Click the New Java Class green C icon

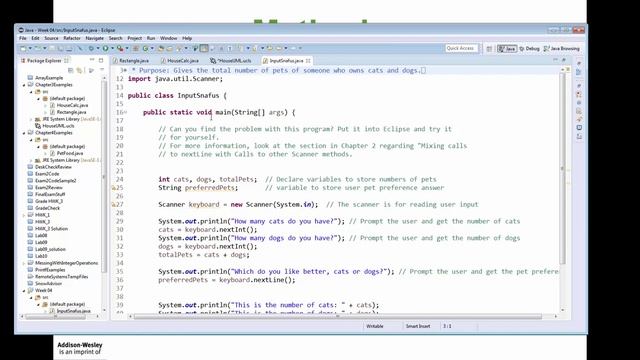[145, 48]
